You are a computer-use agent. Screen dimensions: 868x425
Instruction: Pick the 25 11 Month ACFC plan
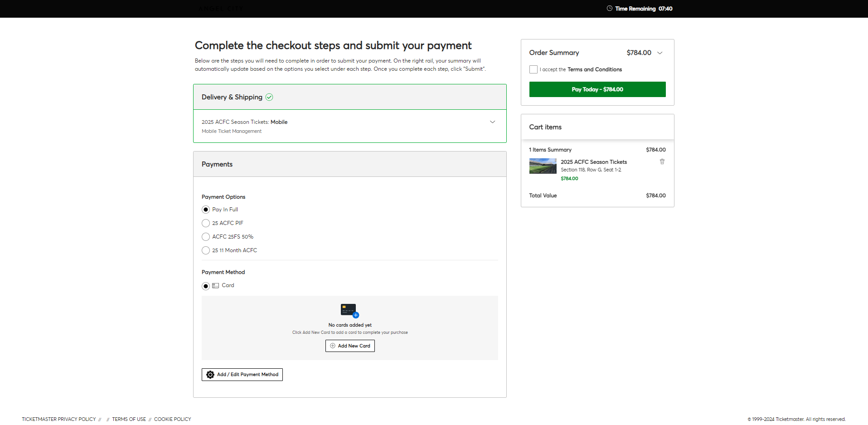206,250
